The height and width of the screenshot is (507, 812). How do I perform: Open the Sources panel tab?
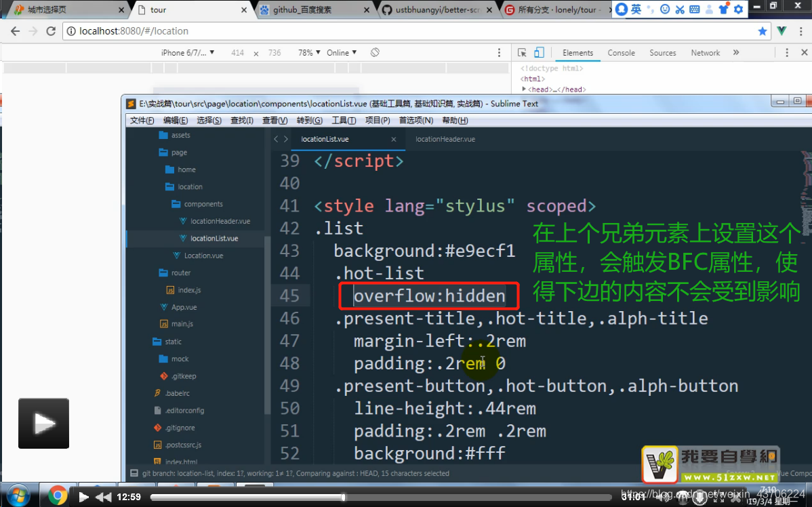(663, 53)
